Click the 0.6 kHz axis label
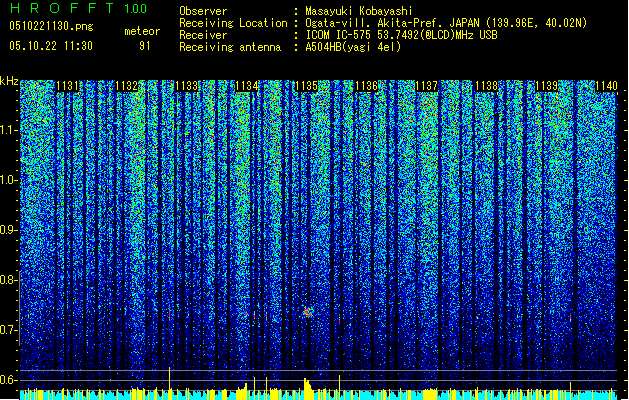 point(8,380)
